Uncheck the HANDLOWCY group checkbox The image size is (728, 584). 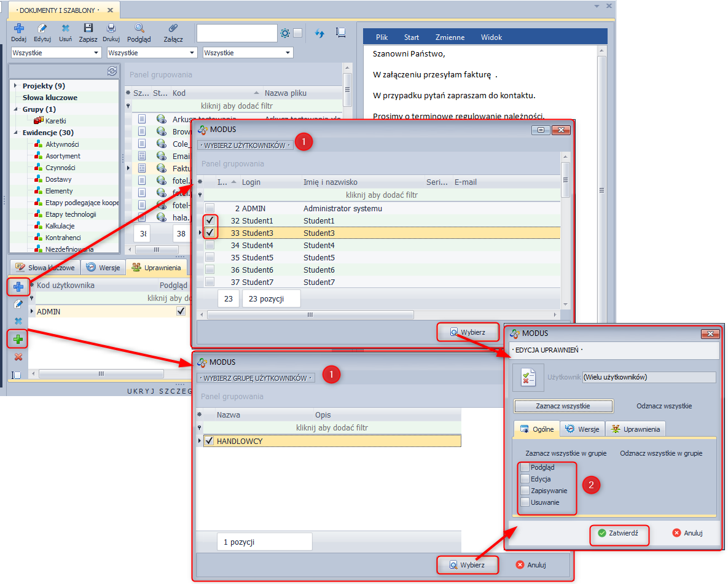click(209, 440)
